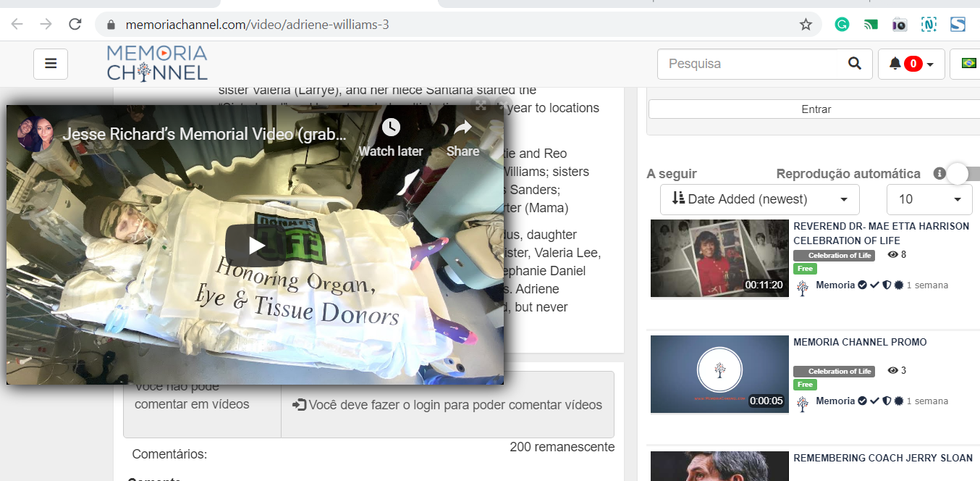This screenshot has width=980, height=481.
Task: Click the video uploader avatar in player
Action: point(35,134)
